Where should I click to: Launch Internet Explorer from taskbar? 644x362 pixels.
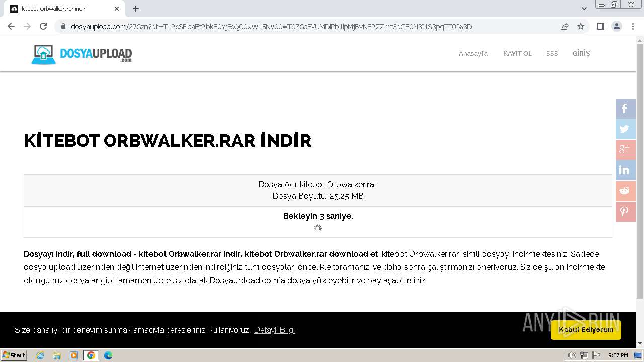[x=40, y=355]
